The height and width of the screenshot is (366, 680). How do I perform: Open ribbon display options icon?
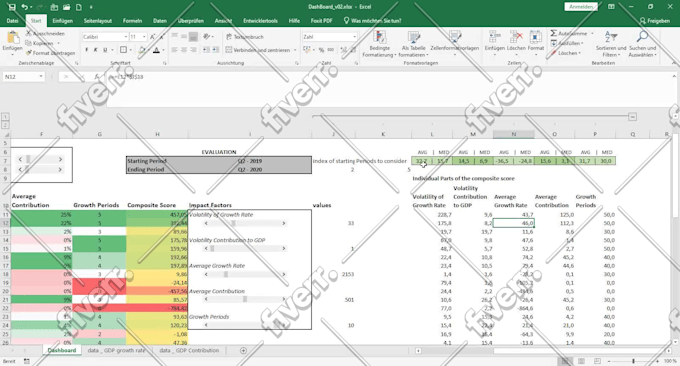pos(611,7)
